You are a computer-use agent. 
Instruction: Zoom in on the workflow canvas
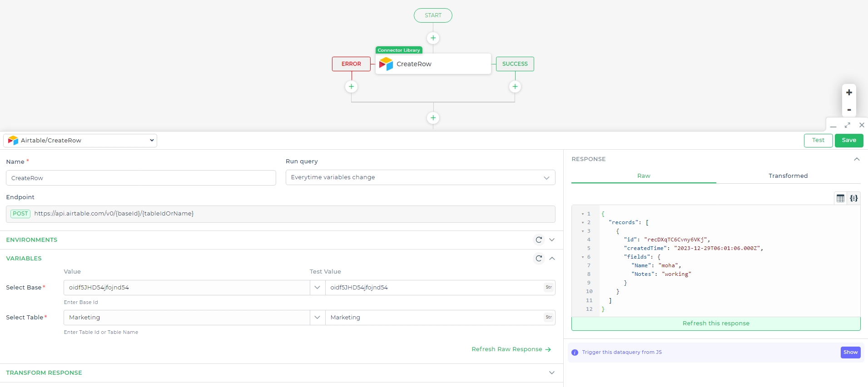[x=849, y=93]
